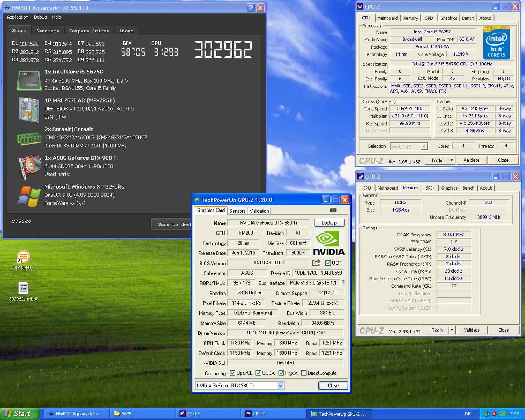Click the motherboard icon in Aquamark
The height and width of the screenshot is (420, 525).
(x=29, y=110)
